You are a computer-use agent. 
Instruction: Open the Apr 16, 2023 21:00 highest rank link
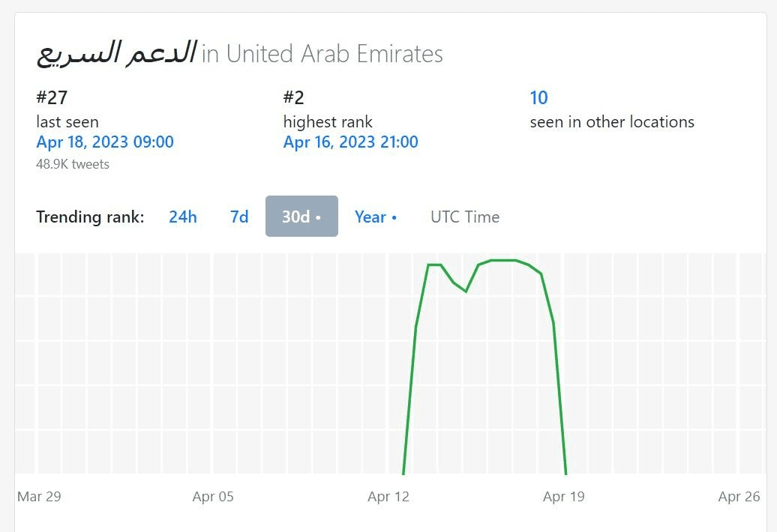pos(351,142)
